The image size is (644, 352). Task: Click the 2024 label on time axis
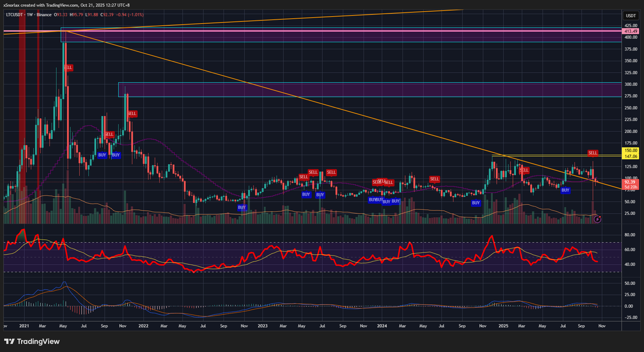383,326
